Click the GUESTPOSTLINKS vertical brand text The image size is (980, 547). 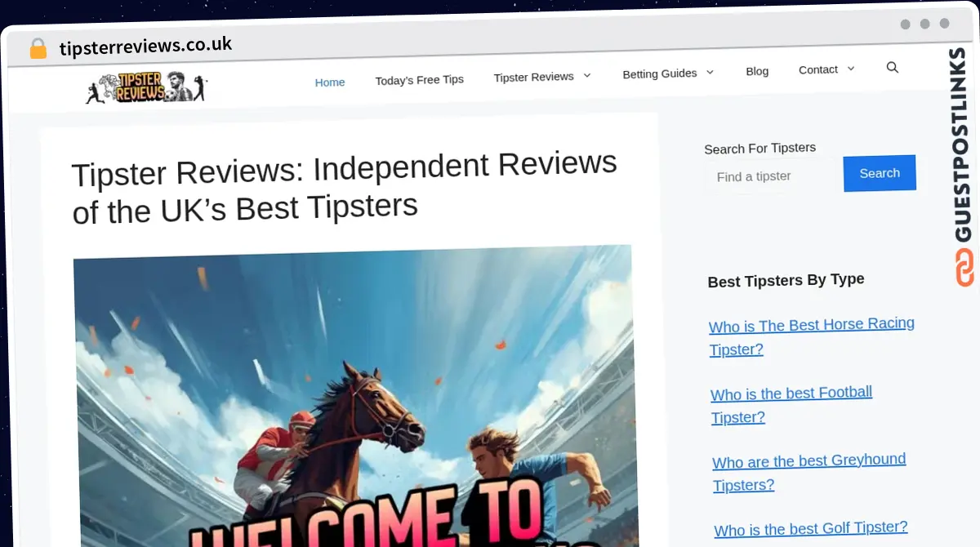pos(964,145)
